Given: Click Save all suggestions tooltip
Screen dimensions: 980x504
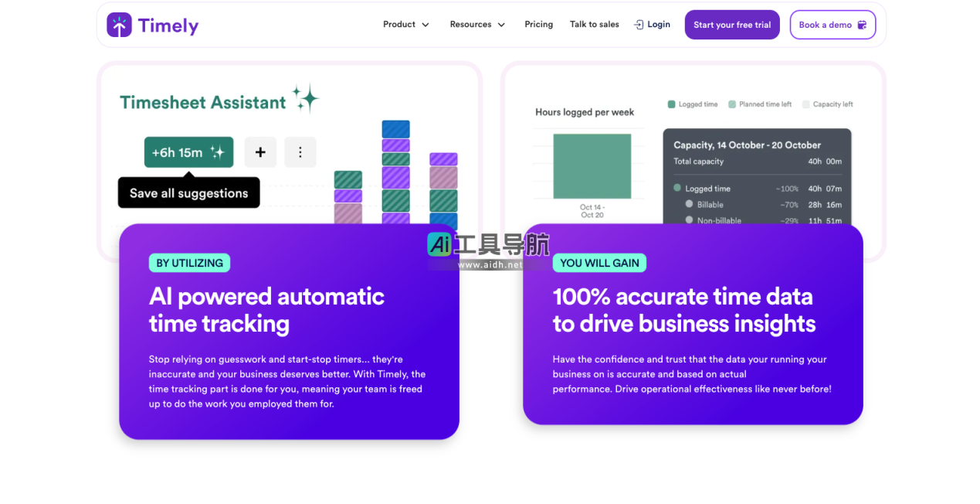Looking at the screenshot, I should tap(188, 193).
